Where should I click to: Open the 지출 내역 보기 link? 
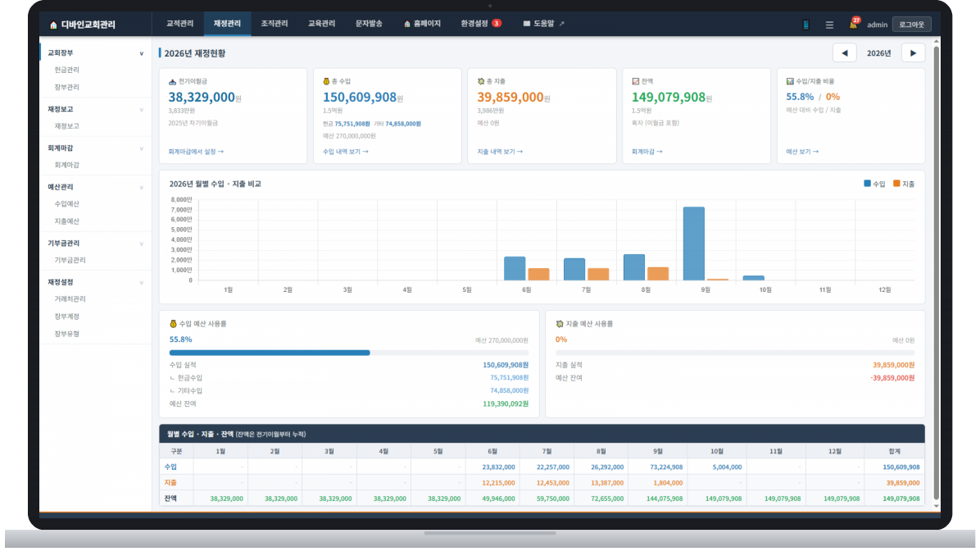point(500,152)
